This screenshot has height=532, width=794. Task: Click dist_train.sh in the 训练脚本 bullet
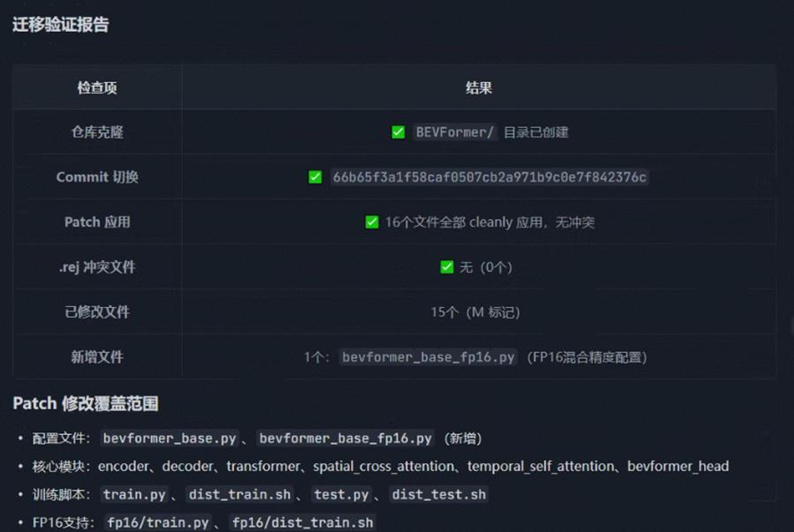(x=239, y=494)
